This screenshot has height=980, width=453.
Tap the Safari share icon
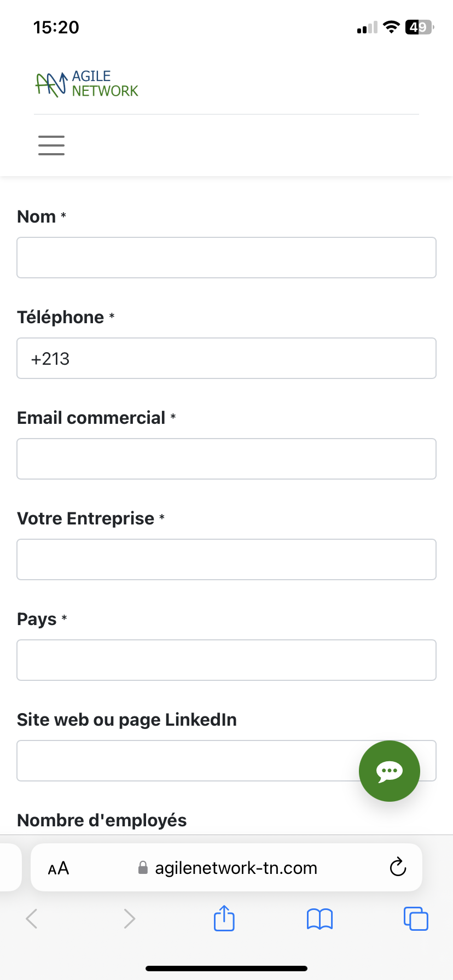click(224, 918)
